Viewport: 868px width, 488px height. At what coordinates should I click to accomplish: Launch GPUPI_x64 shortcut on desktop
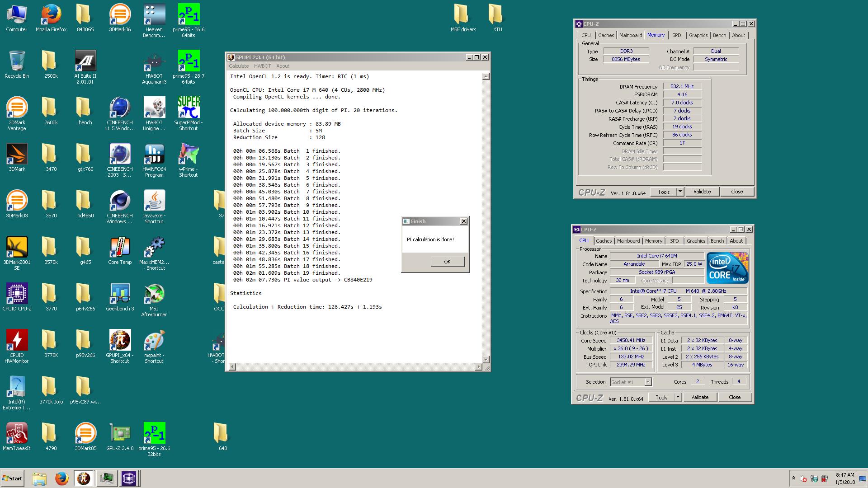tap(120, 347)
